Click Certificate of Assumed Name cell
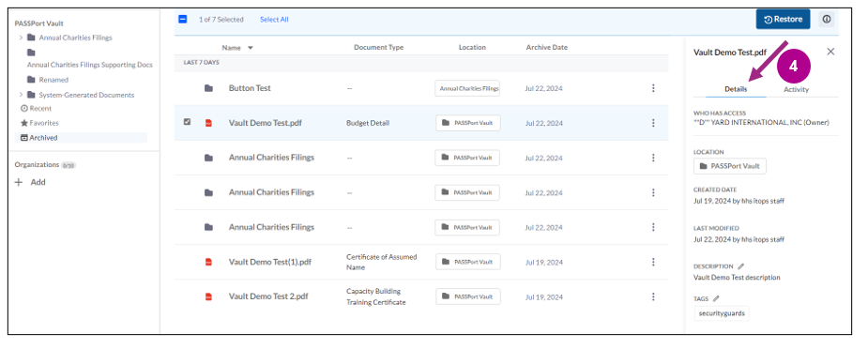The width and height of the screenshot is (868, 349). pyautogui.click(x=381, y=262)
